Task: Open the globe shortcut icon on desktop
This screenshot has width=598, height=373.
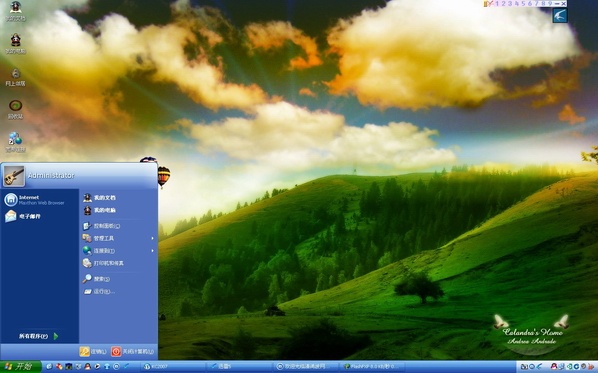Action: coord(16,141)
